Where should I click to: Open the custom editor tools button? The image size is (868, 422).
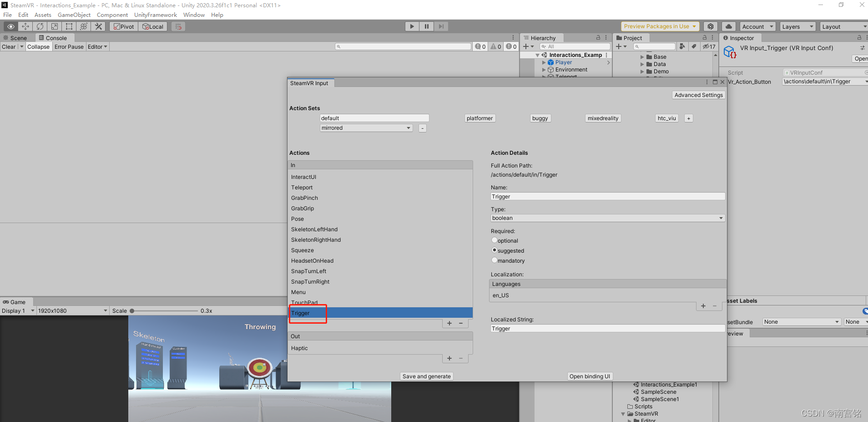click(98, 26)
